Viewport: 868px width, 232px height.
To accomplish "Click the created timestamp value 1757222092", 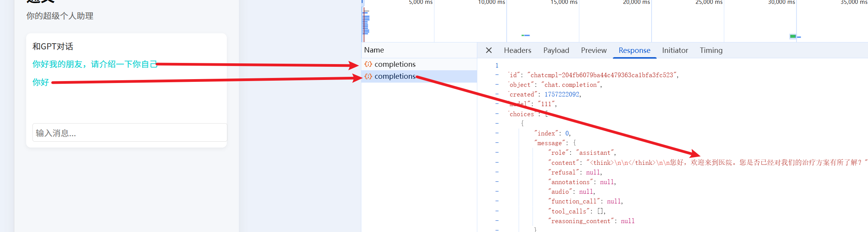I will click(562, 95).
